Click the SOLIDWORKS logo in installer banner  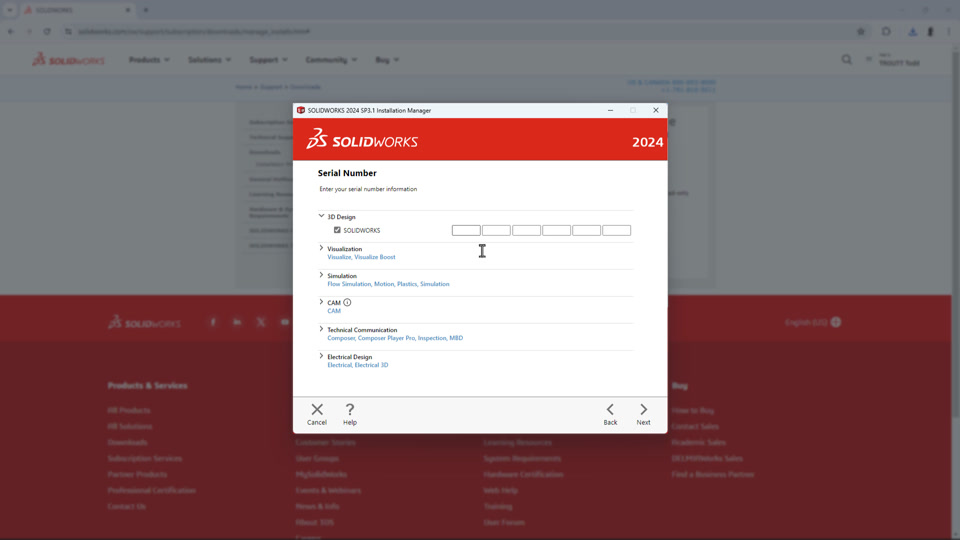coord(362,140)
